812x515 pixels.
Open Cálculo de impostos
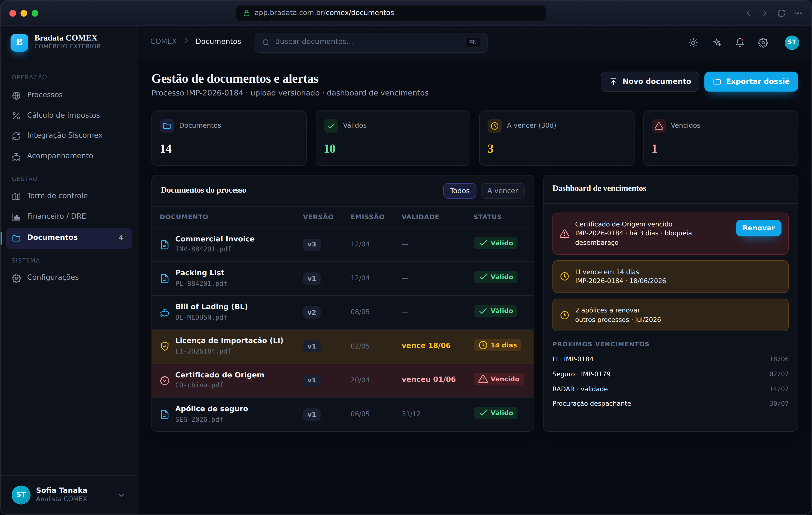point(69,115)
